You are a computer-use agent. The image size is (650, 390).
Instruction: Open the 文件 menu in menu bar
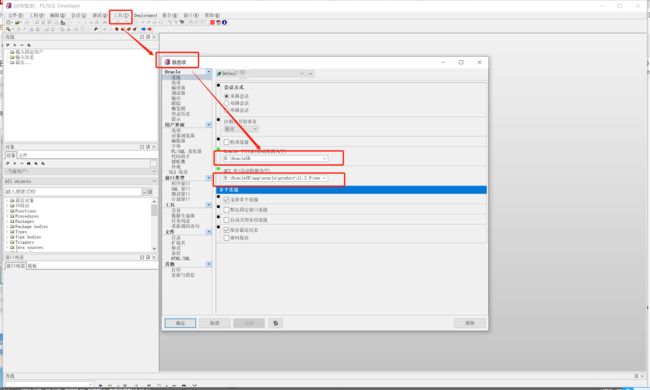[15, 15]
